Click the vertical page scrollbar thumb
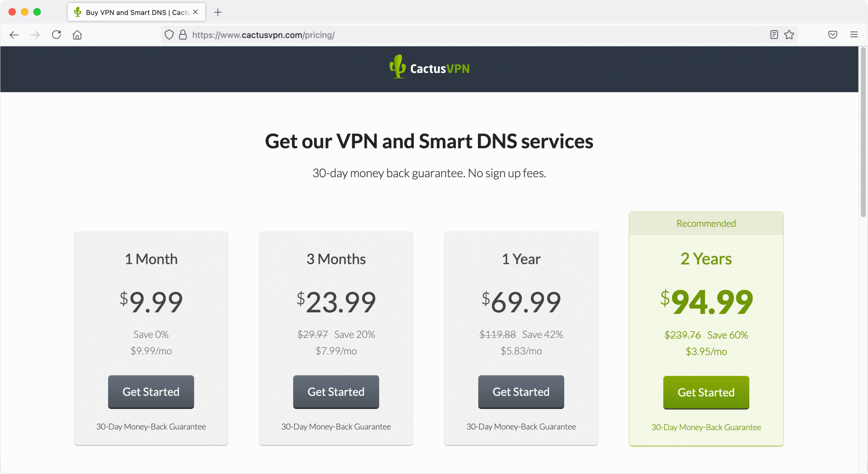Screen dimensions: 868x474 [863, 132]
